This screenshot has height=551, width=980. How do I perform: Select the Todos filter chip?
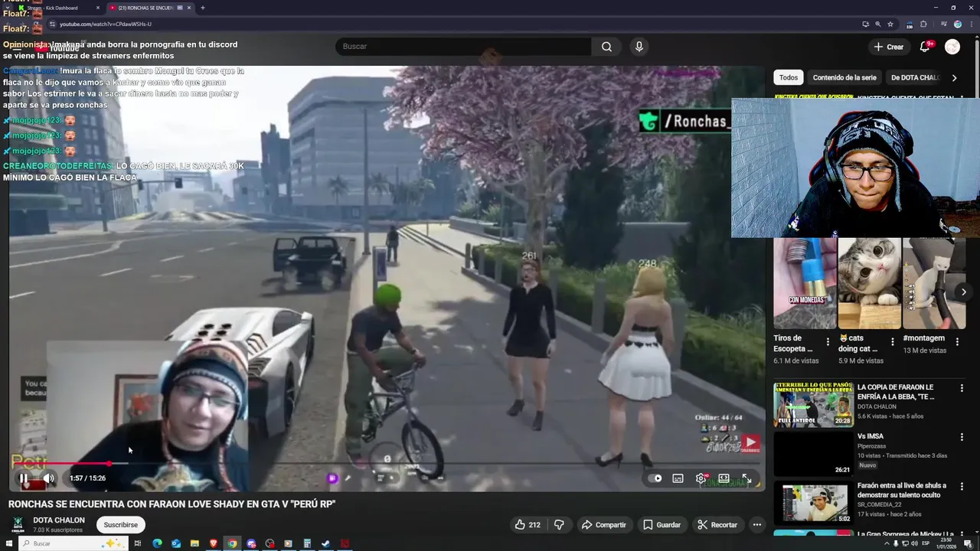pos(789,77)
